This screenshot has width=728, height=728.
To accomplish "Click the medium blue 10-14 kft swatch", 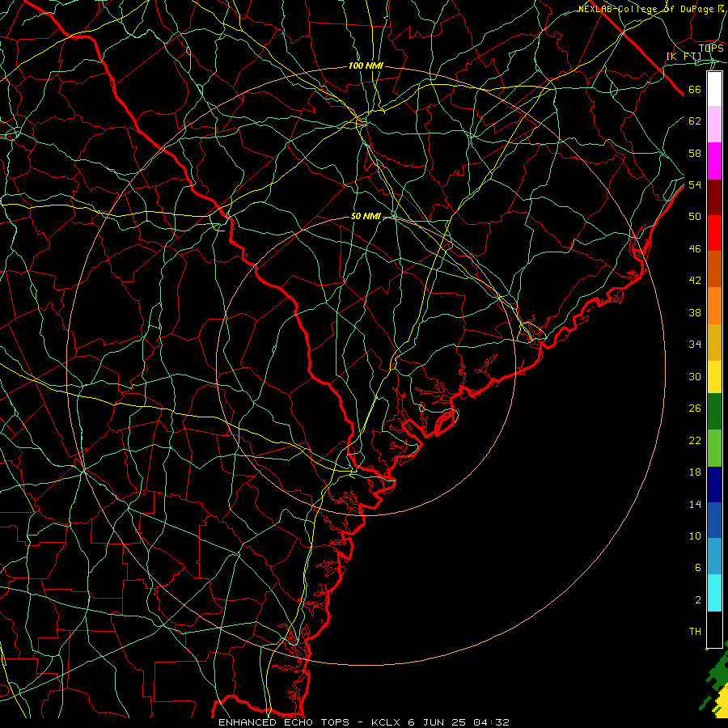I will tap(714, 520).
